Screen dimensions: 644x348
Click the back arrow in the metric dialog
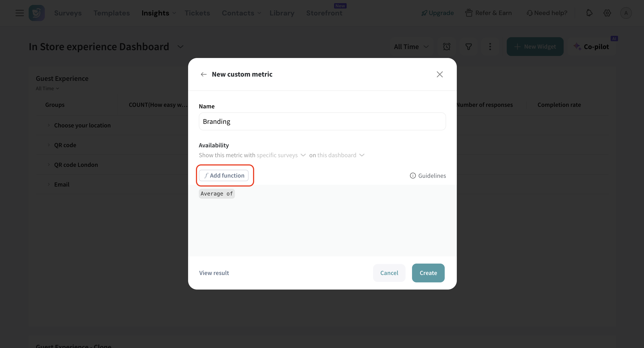(204, 74)
